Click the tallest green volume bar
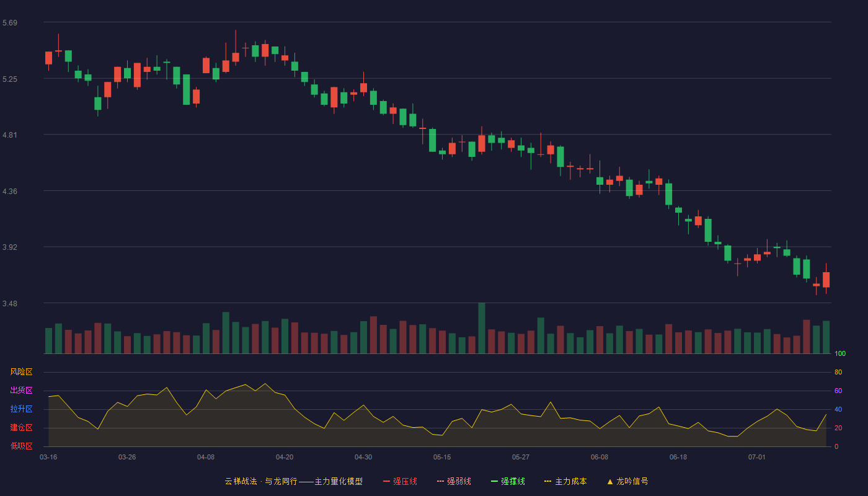Screen dimensions: 868x496 (482, 328)
